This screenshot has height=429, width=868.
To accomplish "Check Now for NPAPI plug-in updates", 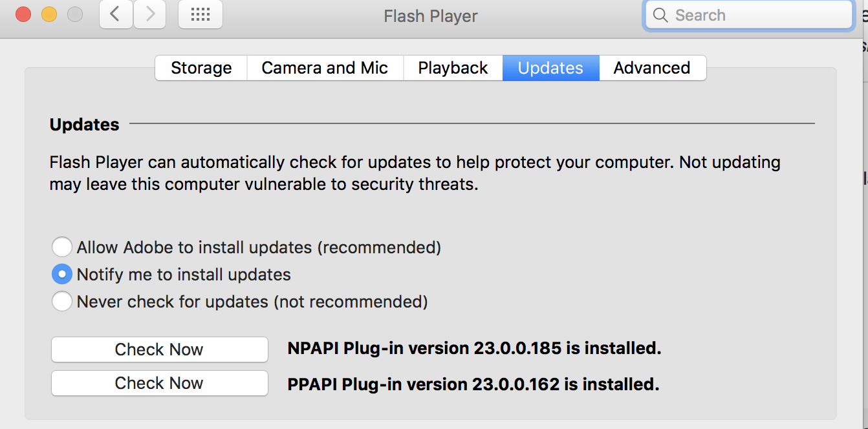I will (159, 350).
